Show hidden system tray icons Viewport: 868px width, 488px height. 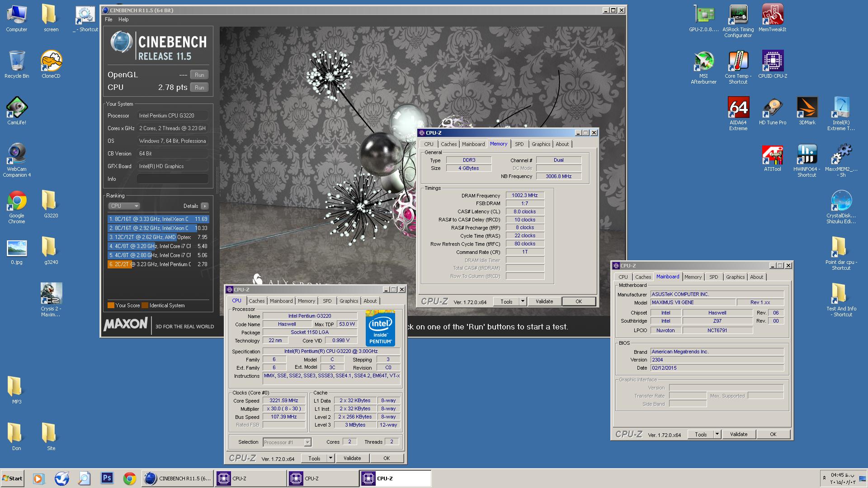[824, 478]
